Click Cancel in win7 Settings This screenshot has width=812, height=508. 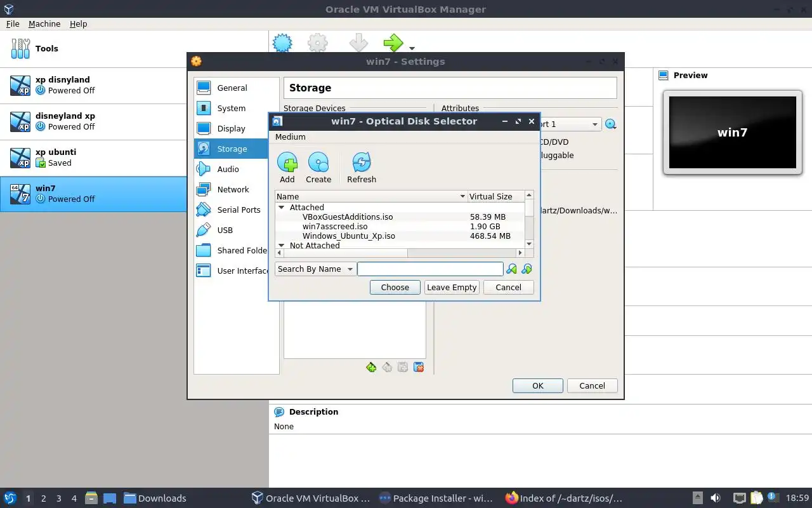point(592,386)
